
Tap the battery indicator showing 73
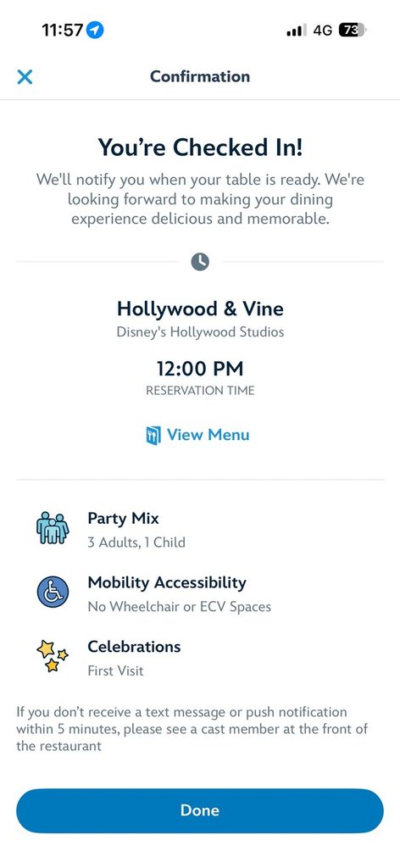coord(353,31)
